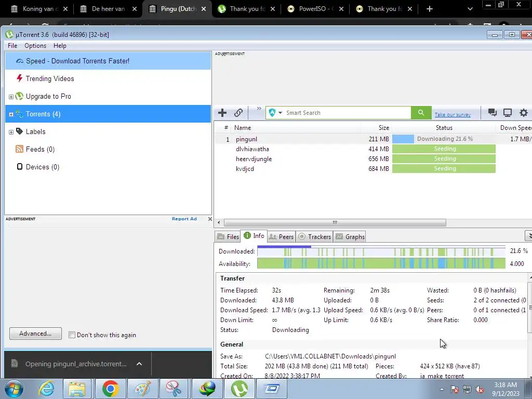The height and width of the screenshot is (399, 532).
Task: Open the File menu
Action: 12,46
